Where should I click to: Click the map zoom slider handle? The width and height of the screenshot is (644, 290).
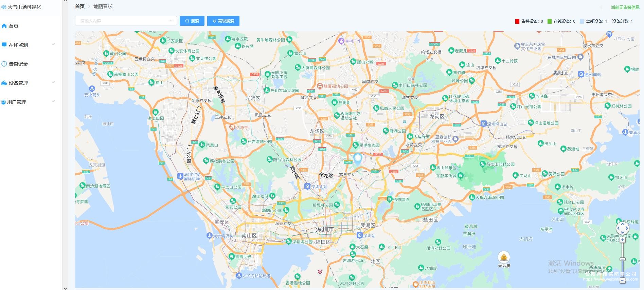(x=623, y=259)
